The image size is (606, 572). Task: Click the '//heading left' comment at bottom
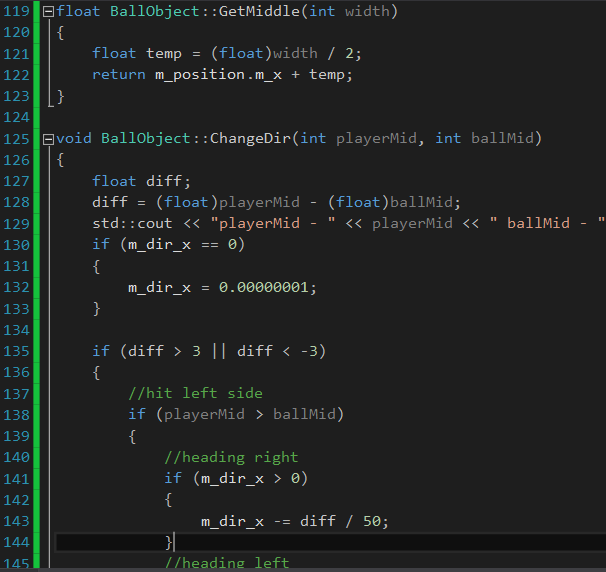(227, 563)
